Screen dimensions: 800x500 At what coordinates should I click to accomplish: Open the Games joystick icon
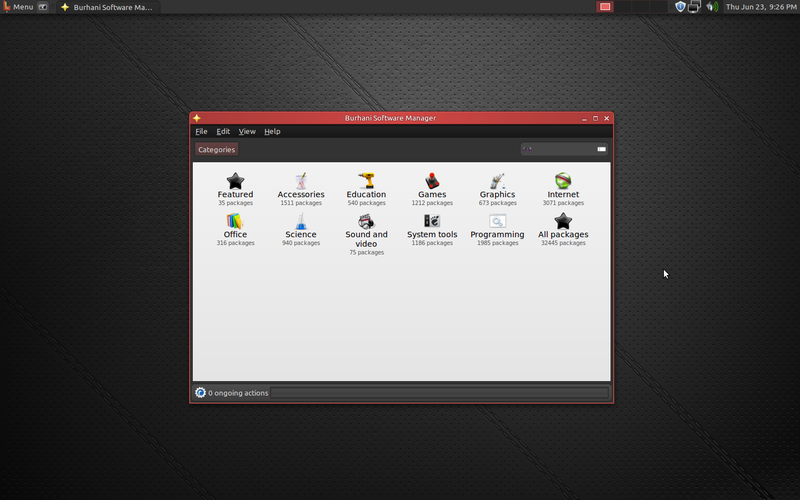tap(432, 181)
